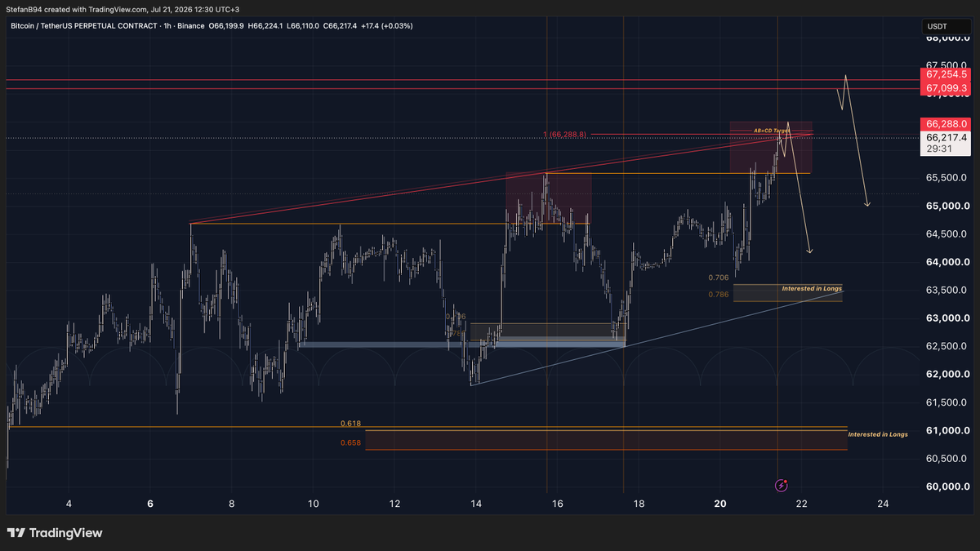Click date 8 on the time axis
Screen dimensions: 980x551
click(x=232, y=504)
